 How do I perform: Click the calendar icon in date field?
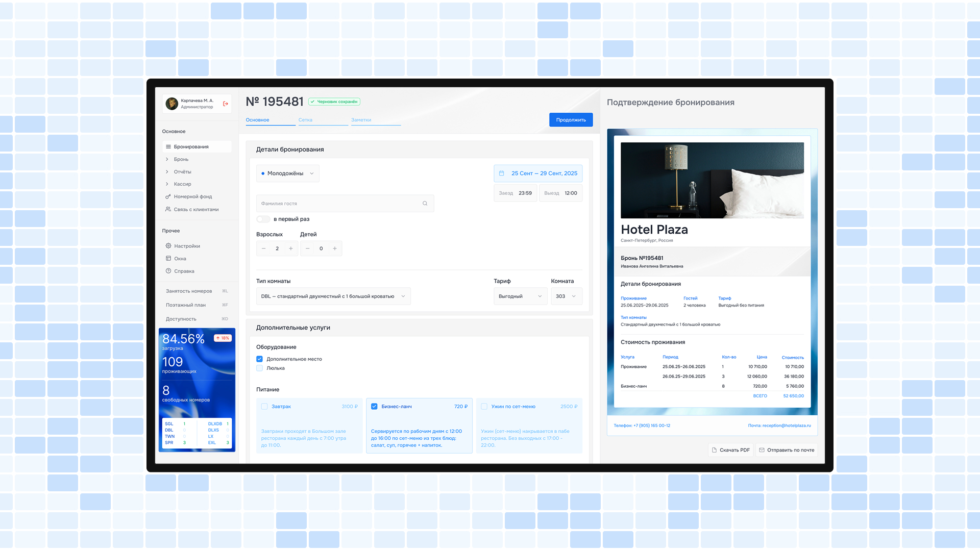coord(501,173)
